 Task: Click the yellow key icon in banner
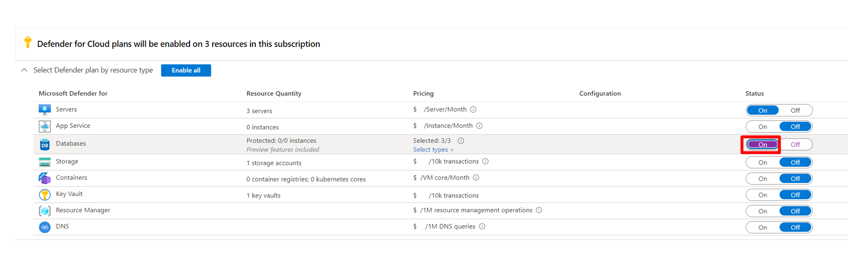[x=28, y=42]
